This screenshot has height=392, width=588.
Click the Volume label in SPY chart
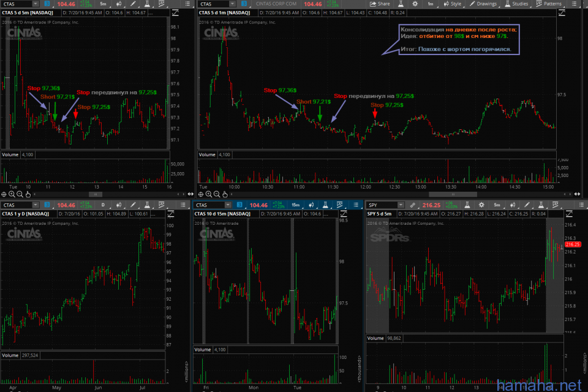pos(375,338)
